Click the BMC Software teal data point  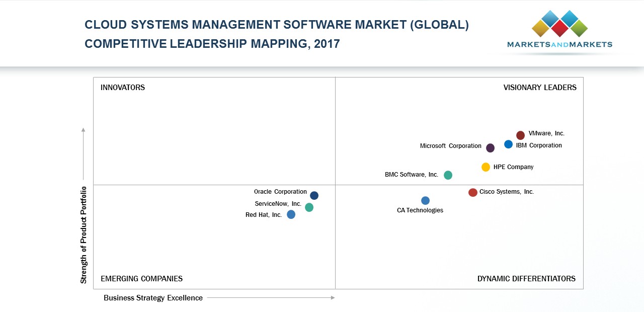(448, 175)
